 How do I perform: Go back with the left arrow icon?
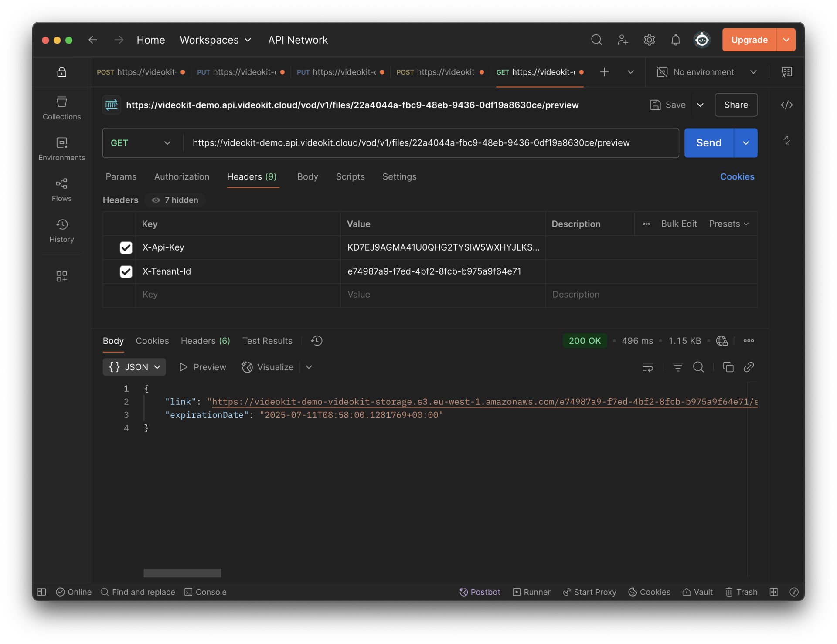click(92, 40)
